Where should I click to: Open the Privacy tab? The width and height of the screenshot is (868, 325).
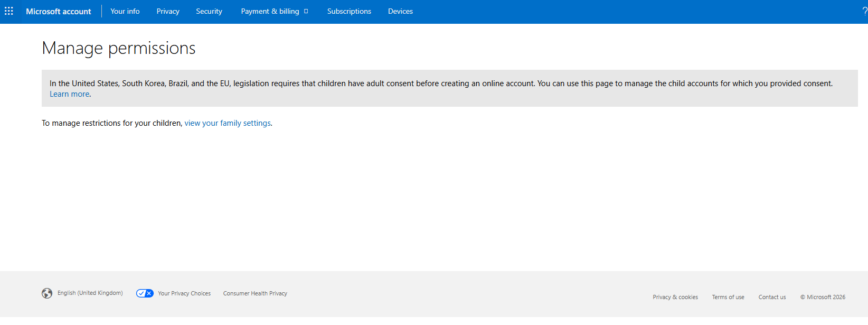coord(168,11)
